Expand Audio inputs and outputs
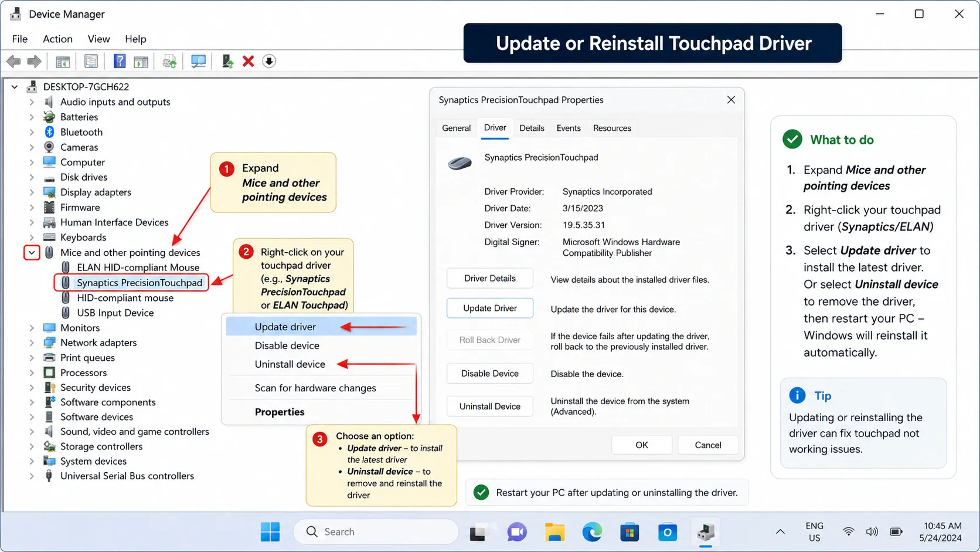The height and width of the screenshot is (552, 980). (32, 102)
